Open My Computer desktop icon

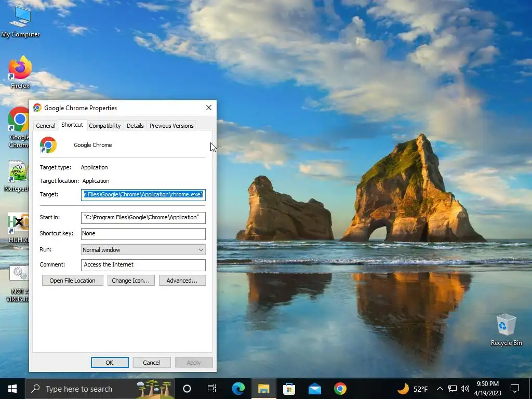pos(20,22)
